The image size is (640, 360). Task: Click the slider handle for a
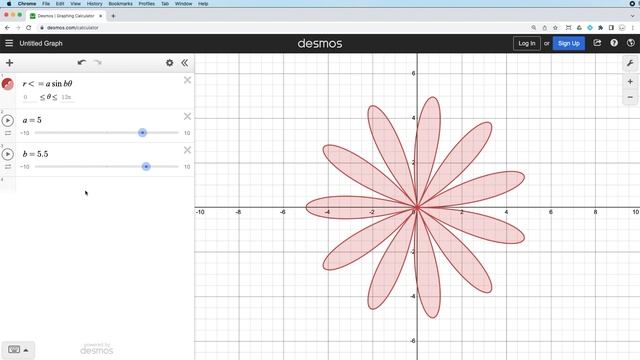coord(142,133)
